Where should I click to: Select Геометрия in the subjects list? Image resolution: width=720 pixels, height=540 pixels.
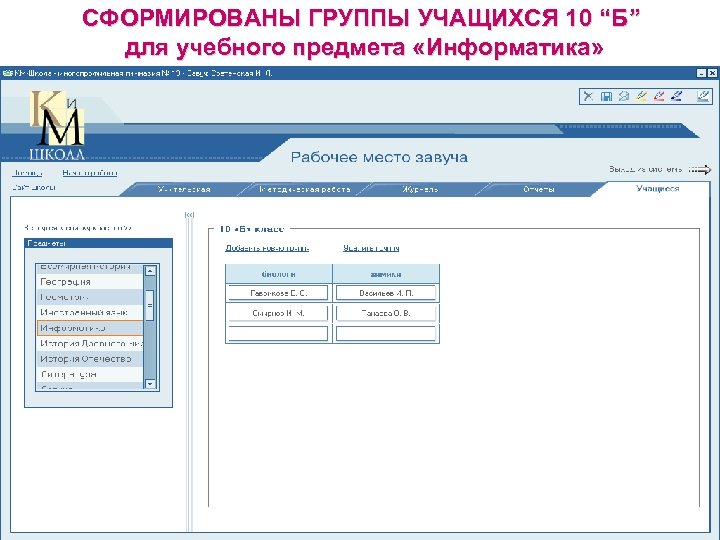[x=90, y=297]
